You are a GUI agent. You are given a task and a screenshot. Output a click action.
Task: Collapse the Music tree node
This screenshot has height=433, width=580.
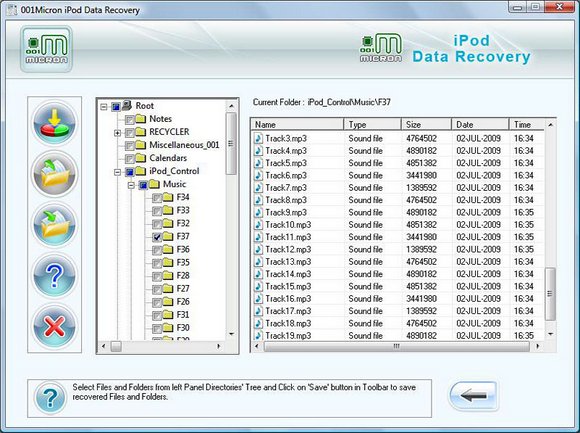pos(131,185)
